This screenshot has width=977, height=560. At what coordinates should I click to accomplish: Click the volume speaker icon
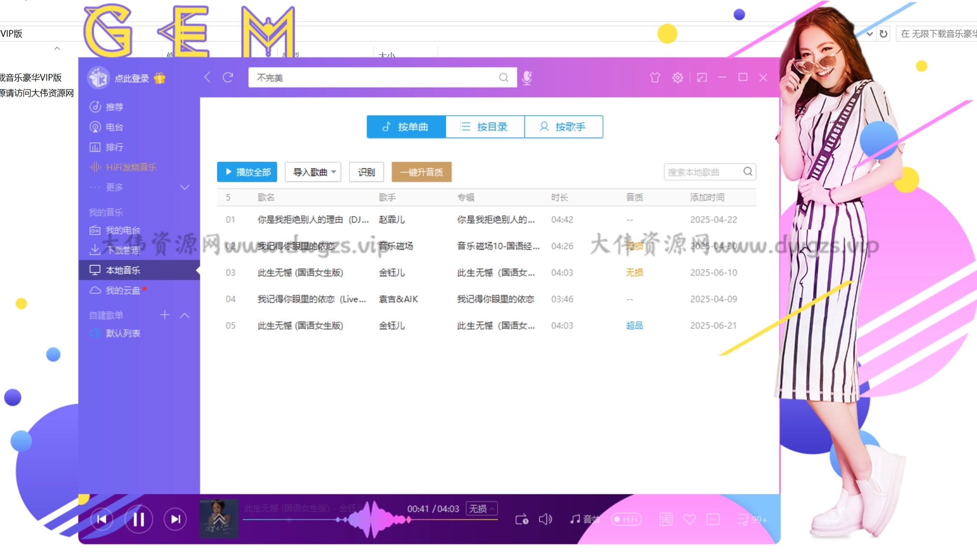click(546, 519)
